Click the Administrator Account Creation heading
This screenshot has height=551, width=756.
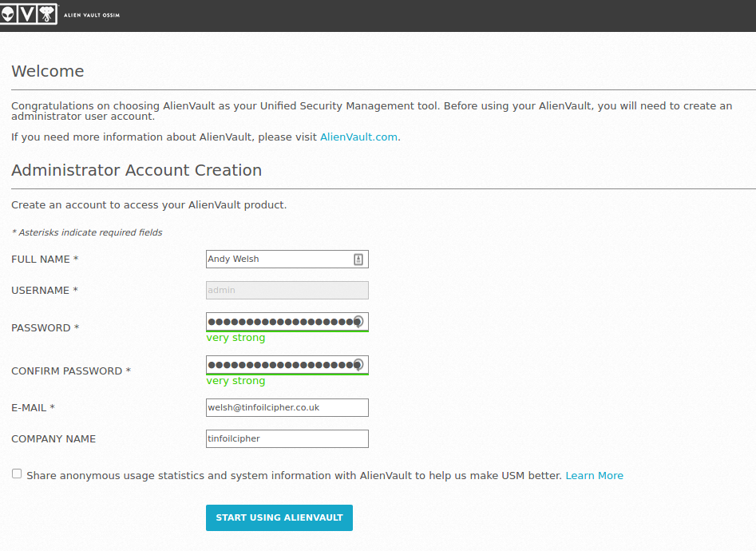[137, 171]
